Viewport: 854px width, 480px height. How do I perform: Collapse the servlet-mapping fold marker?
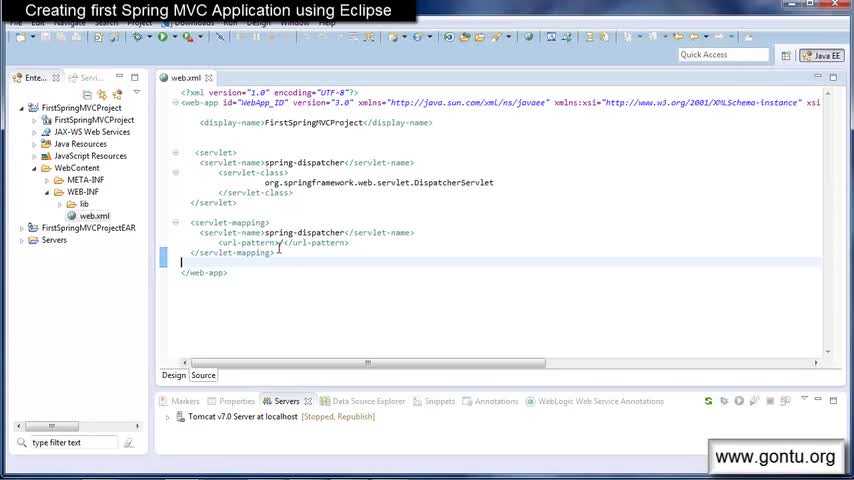(175, 222)
